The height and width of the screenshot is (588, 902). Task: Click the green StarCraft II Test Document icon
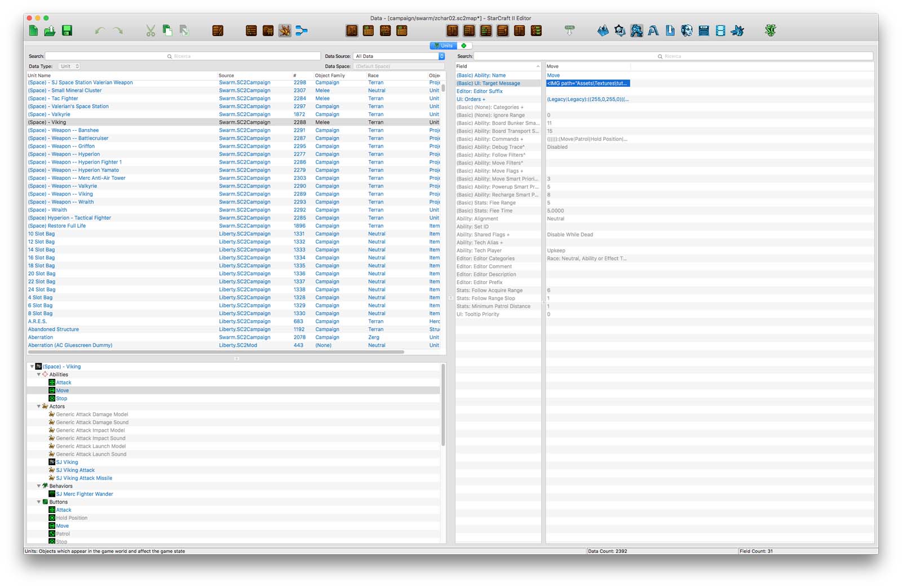pyautogui.click(x=771, y=31)
